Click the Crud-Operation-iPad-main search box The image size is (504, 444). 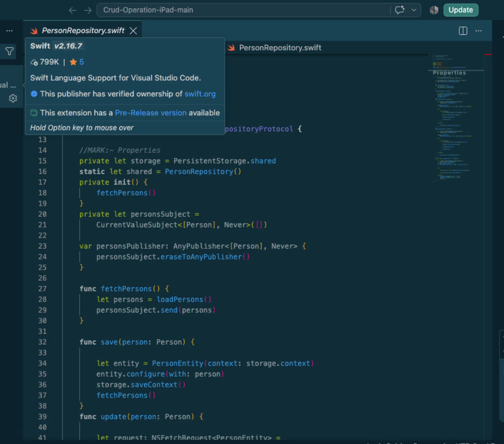243,10
